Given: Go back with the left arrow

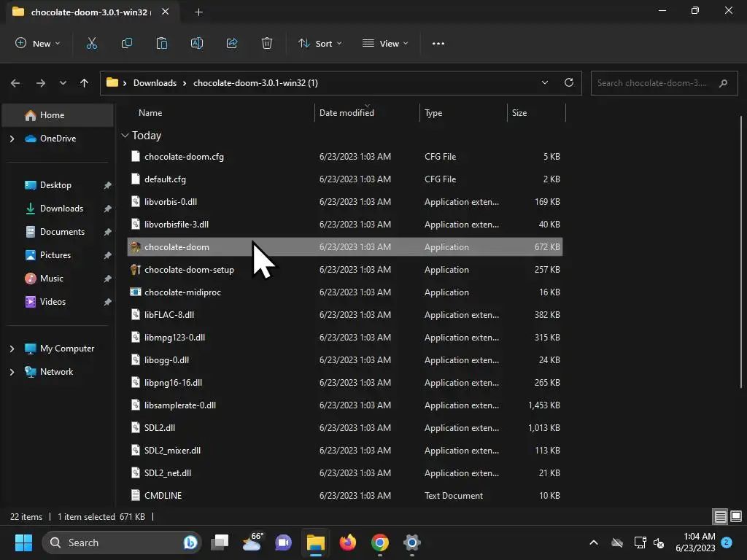Looking at the screenshot, I should click(x=15, y=83).
